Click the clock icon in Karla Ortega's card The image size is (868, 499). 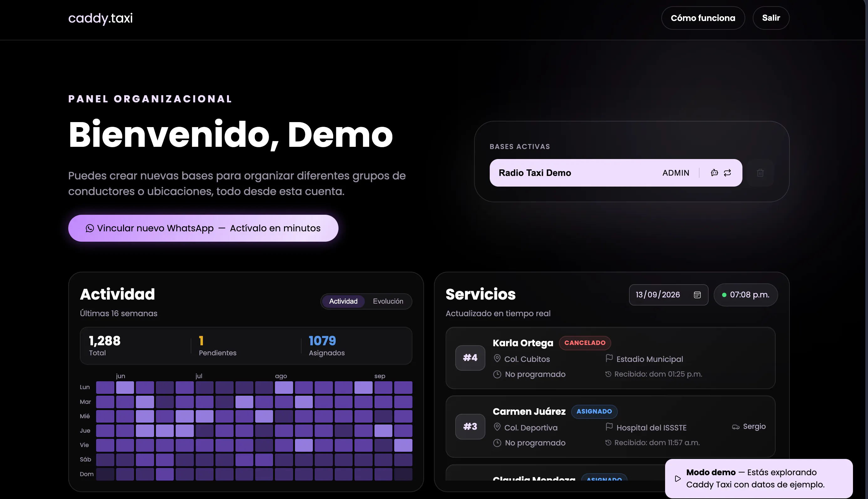[x=497, y=374]
